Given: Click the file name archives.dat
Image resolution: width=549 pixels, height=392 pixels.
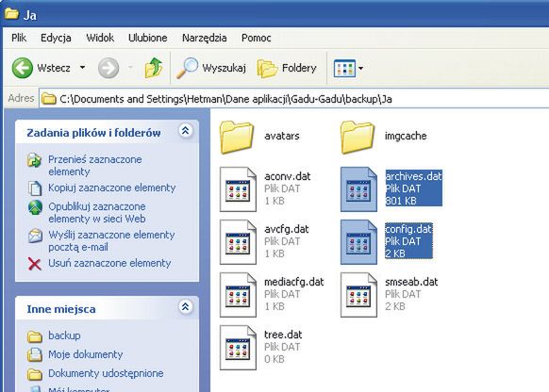Looking at the screenshot, I should click(x=413, y=176).
